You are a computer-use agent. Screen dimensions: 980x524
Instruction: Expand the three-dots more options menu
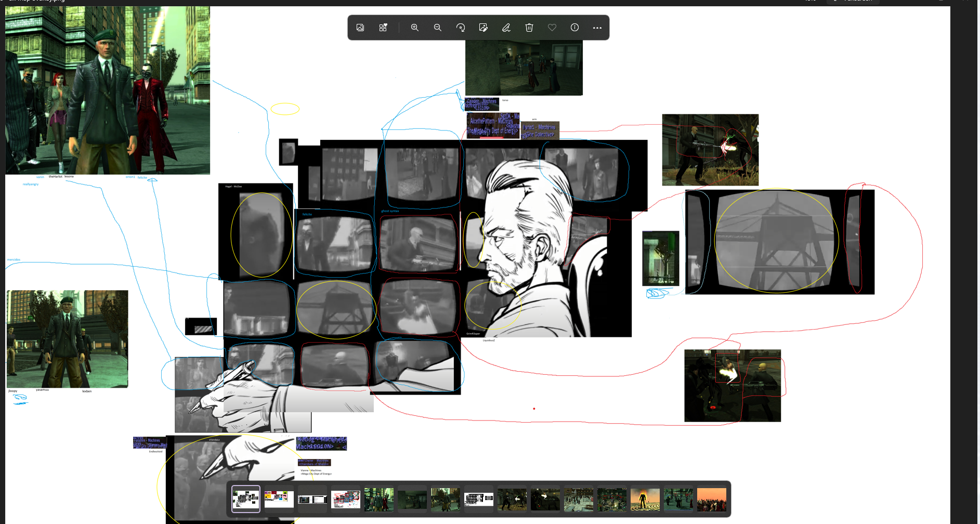(x=597, y=28)
